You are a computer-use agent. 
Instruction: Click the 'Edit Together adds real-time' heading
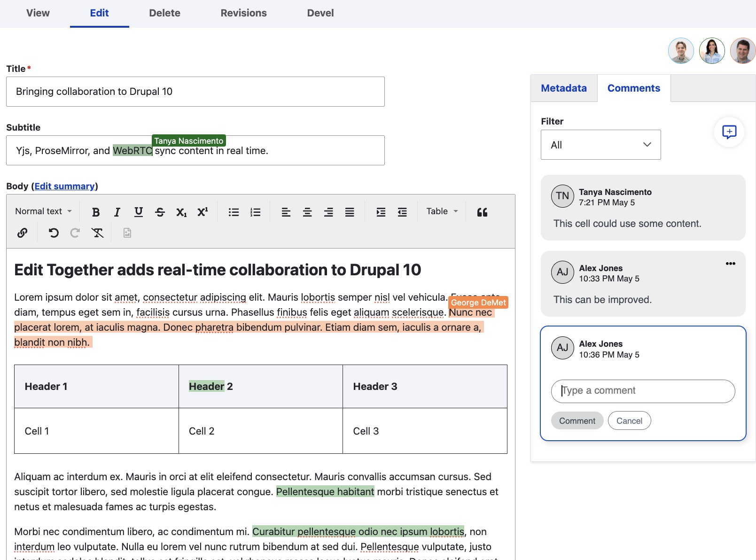[x=218, y=270]
